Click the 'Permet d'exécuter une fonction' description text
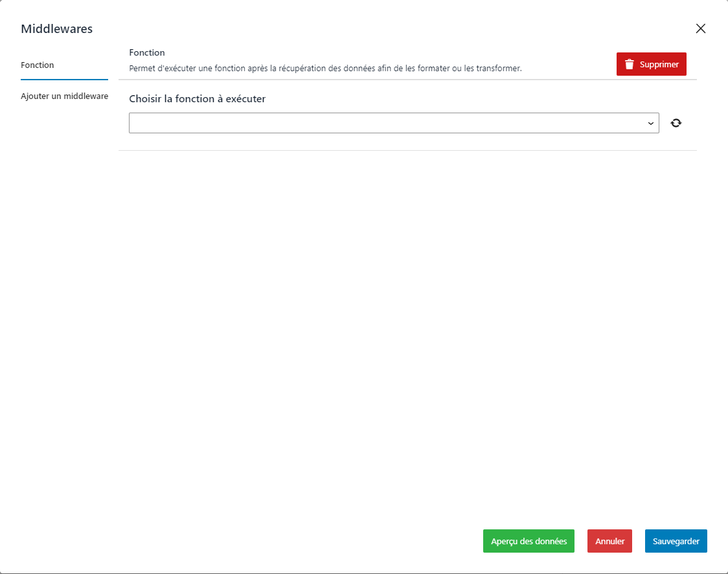Screen dimensions: 728x574 click(x=326, y=68)
